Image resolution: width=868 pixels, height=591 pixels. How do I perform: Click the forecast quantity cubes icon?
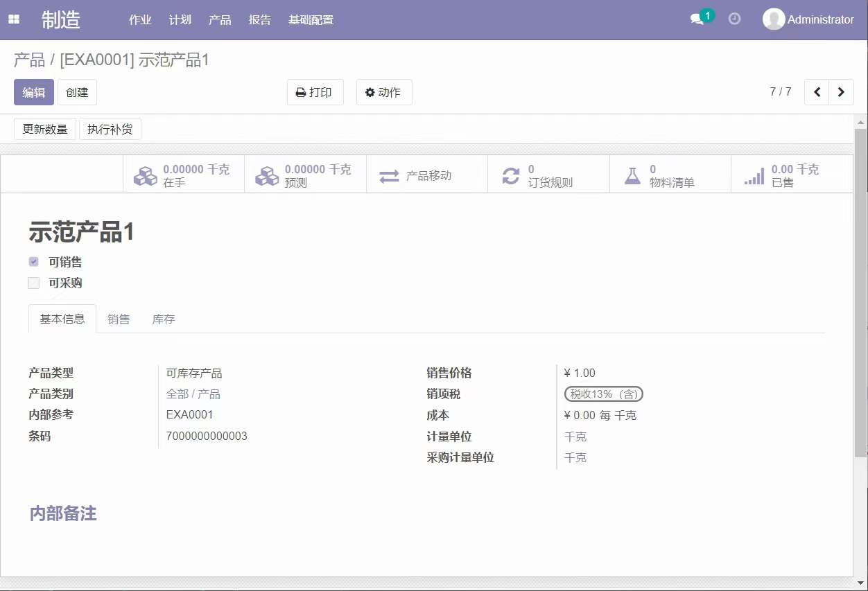coord(267,176)
